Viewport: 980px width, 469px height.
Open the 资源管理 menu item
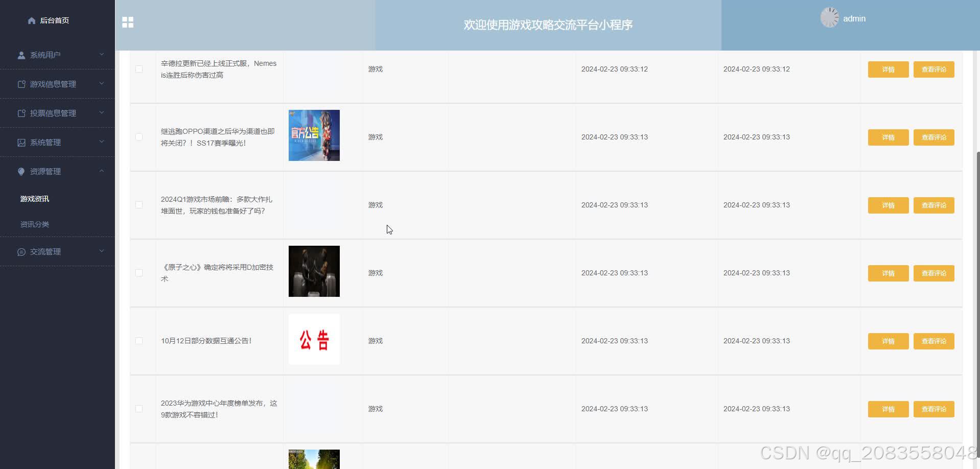tap(57, 171)
